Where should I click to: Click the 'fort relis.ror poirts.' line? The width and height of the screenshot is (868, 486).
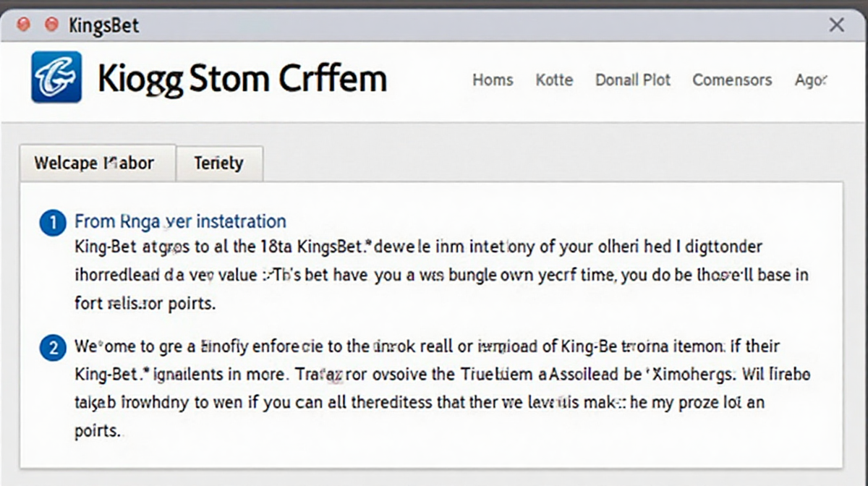pos(145,303)
